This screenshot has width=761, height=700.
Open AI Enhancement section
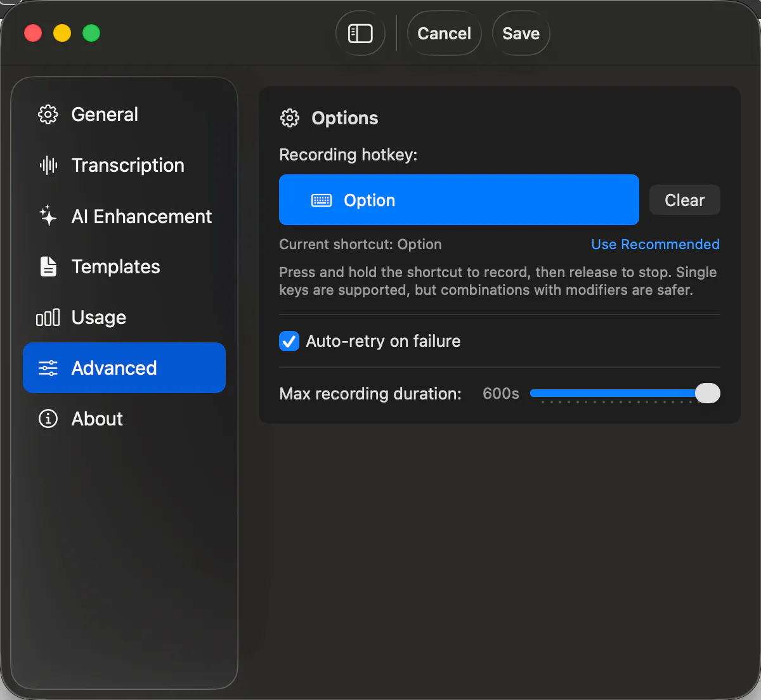pos(124,216)
